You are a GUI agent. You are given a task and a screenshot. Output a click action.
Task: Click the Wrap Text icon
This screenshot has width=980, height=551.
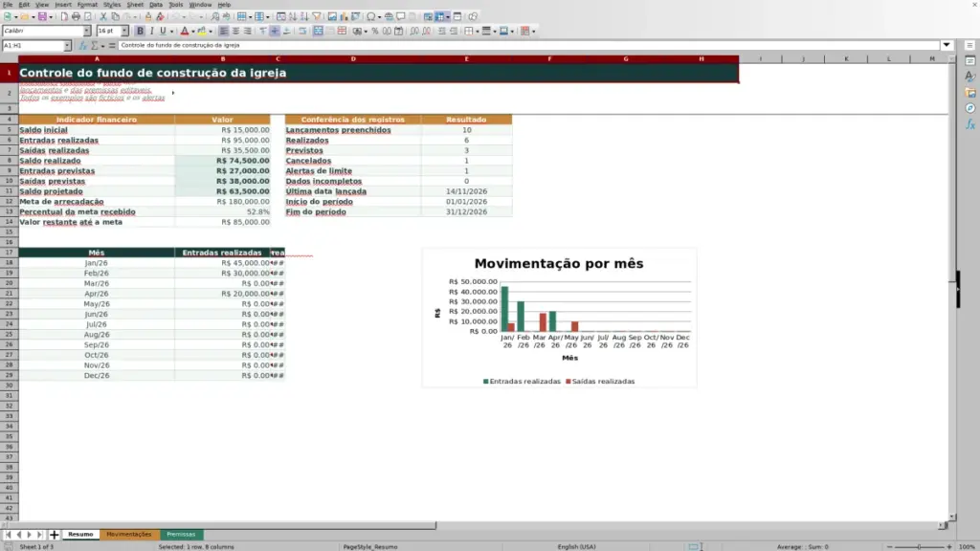pyautogui.click(x=302, y=32)
